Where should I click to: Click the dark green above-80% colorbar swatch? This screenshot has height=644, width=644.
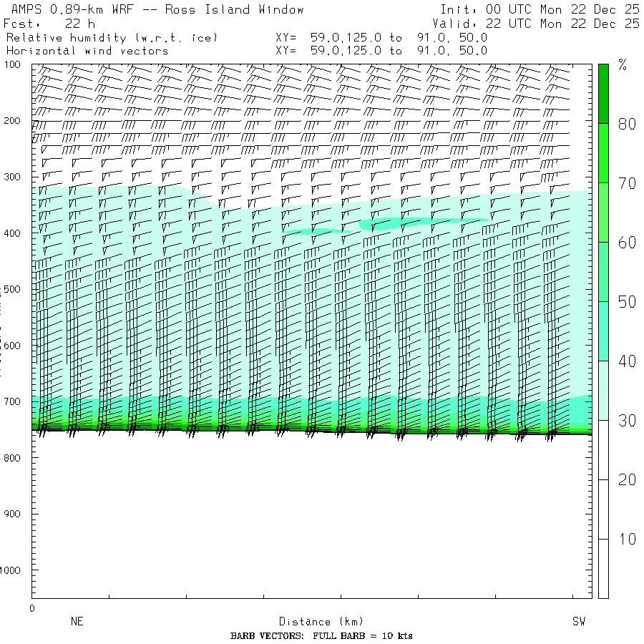(603, 94)
